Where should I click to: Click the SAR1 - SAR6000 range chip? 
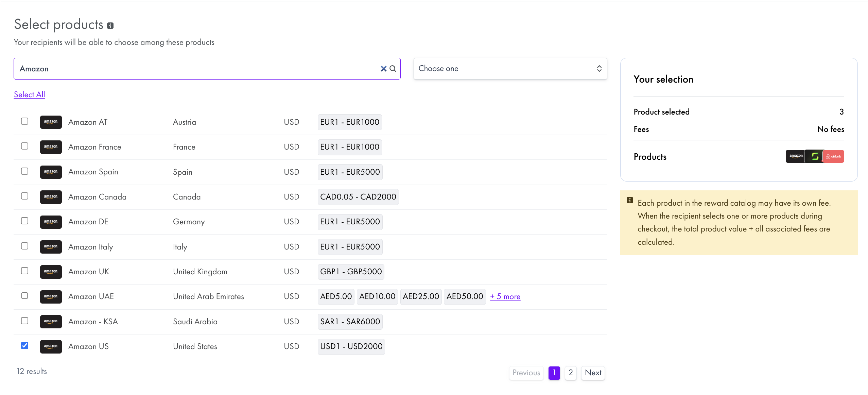(350, 322)
